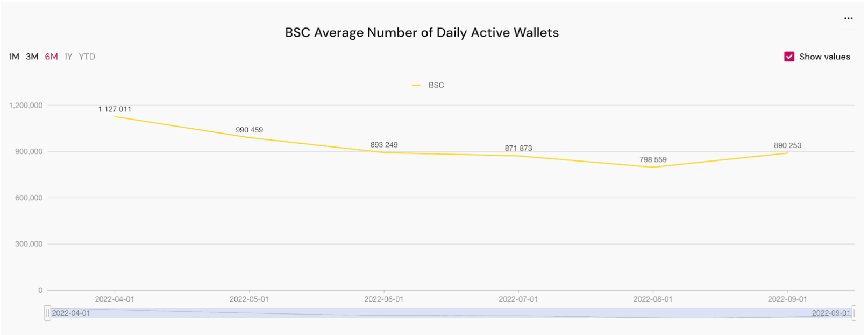This screenshot has height=335, width=868.
Task: Select the 3M time range
Action: tap(32, 57)
